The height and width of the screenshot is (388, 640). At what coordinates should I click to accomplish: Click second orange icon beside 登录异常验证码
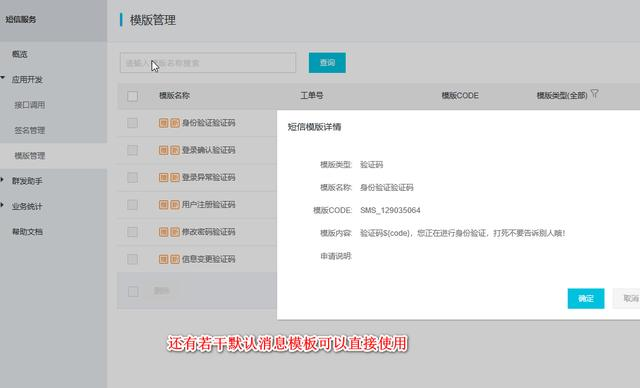click(x=175, y=177)
